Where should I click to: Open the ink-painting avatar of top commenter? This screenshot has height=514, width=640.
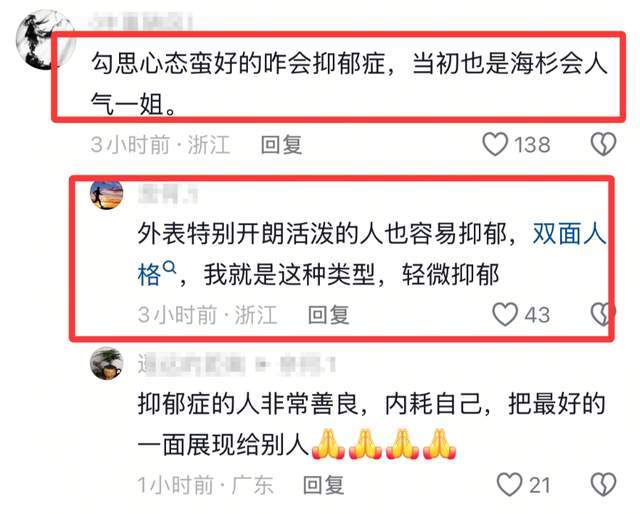click(45, 40)
